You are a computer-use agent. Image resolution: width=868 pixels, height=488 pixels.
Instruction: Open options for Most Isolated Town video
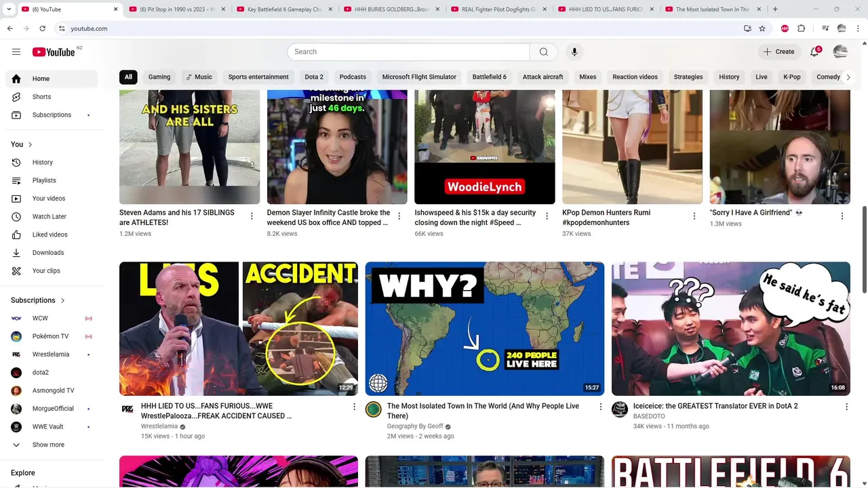pos(600,407)
